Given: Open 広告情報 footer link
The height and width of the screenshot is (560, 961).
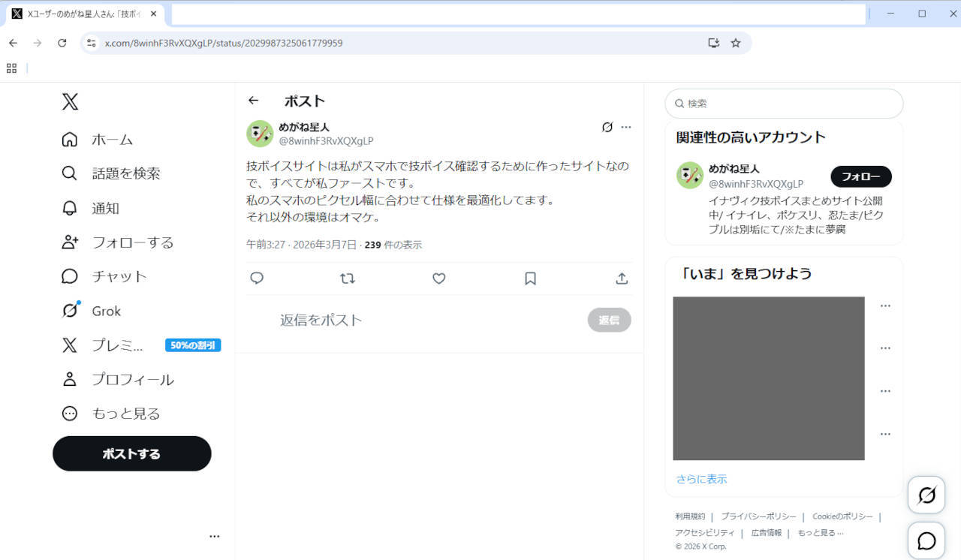Looking at the screenshot, I should coord(767,533).
